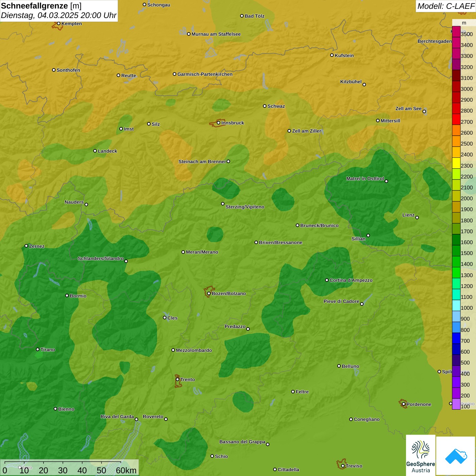Image resolution: width=476 pixels, height=476 pixels.
Task: Click the 'Brixen/Bressanone' label
Action: [280, 242]
